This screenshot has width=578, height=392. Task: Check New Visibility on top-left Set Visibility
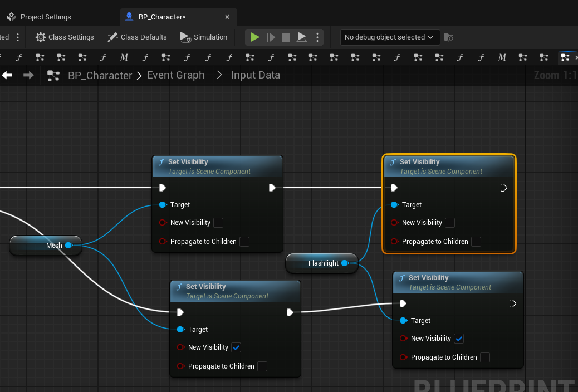click(218, 223)
